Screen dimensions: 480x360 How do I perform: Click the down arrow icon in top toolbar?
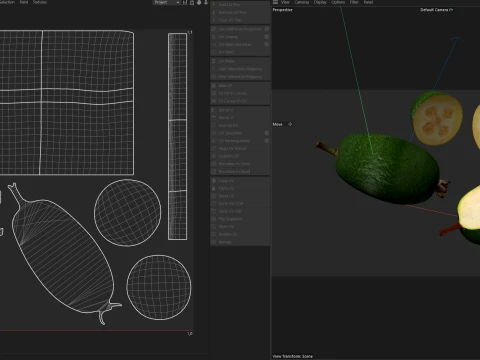coord(206,2)
